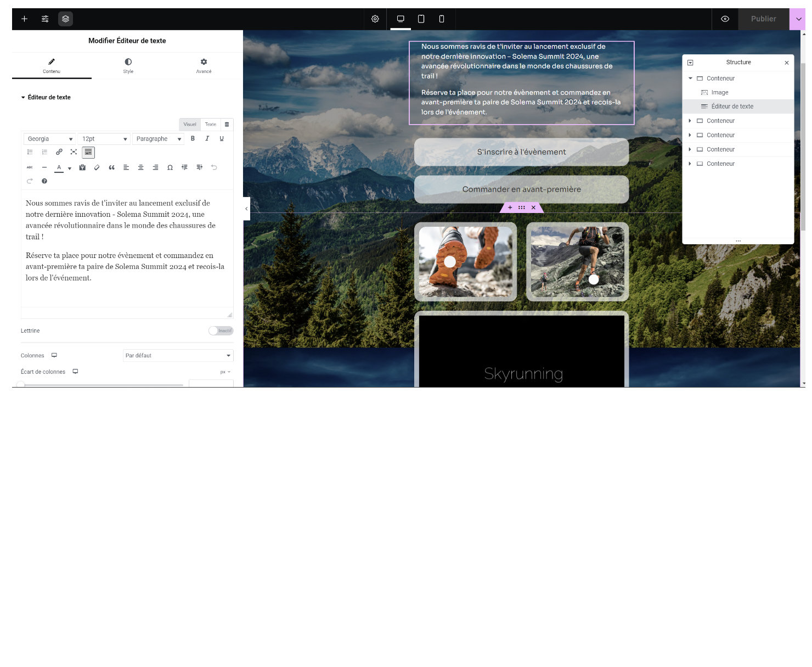Viewport: 812px width, 667px height.
Task: Switch to desktop preview mode
Action: 401,19
